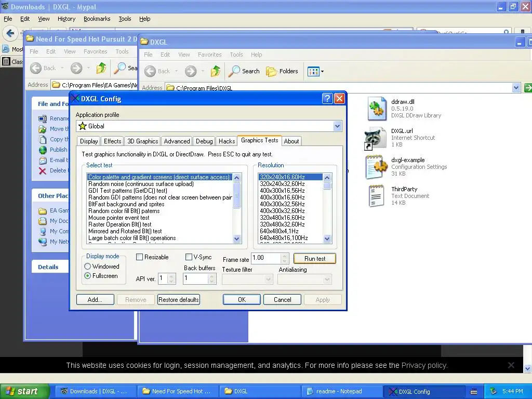The image size is (532, 399).
Task: Click the Select test list scrollbar down arrow
Action: pos(236,239)
